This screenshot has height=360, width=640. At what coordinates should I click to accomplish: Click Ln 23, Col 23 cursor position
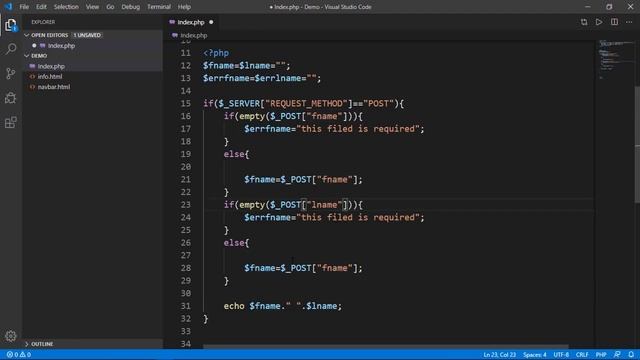pyautogui.click(x=500, y=355)
